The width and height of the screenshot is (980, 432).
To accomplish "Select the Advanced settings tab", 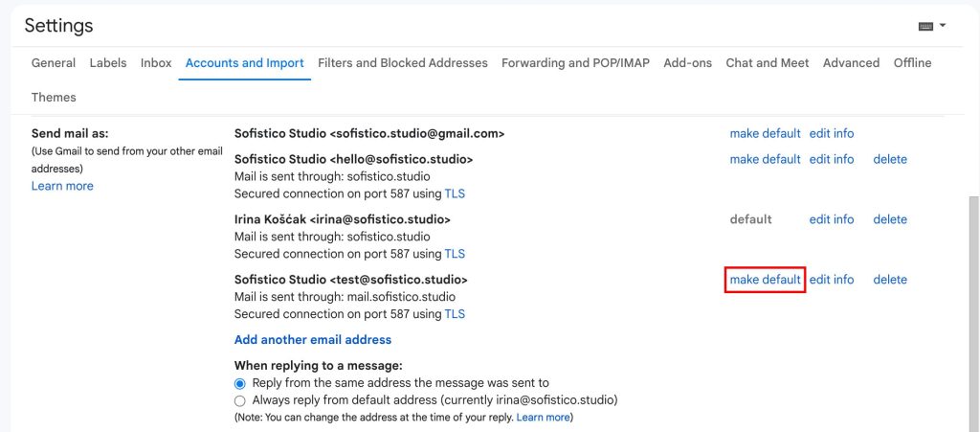I will (851, 63).
